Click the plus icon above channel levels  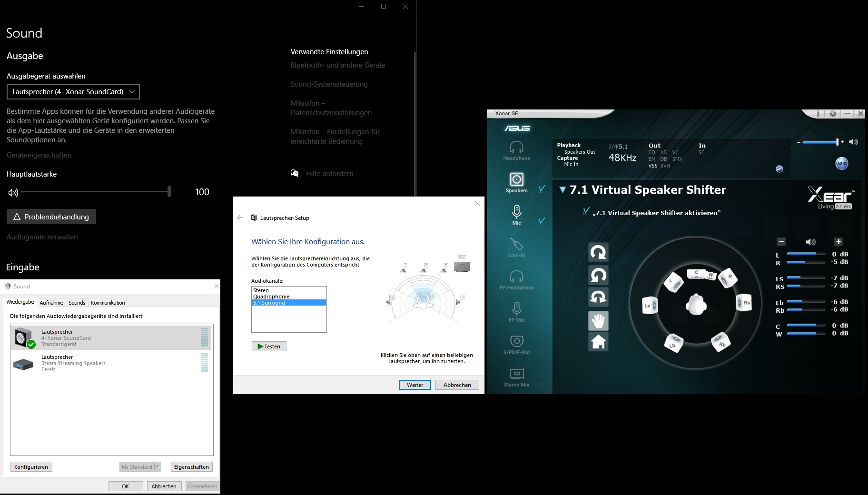[x=838, y=242]
